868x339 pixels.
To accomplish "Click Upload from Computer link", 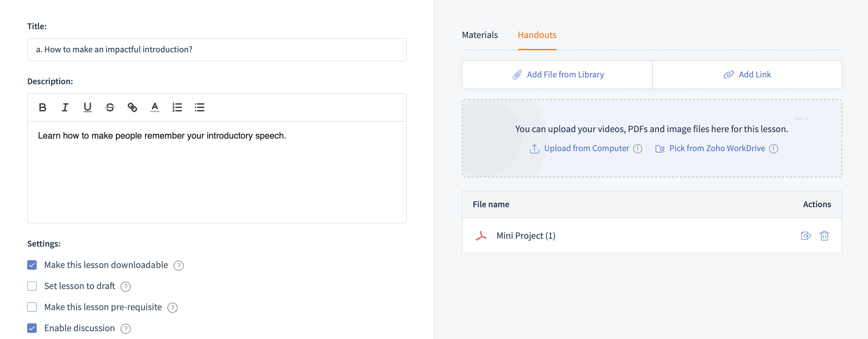I will 586,148.
